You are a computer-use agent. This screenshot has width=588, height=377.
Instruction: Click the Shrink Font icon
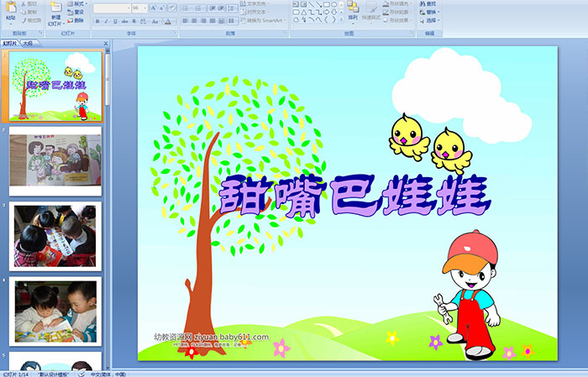pos(161,8)
